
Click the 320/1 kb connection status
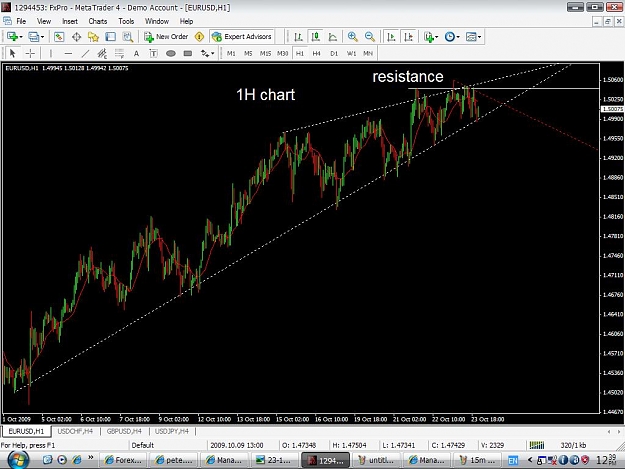point(573,445)
